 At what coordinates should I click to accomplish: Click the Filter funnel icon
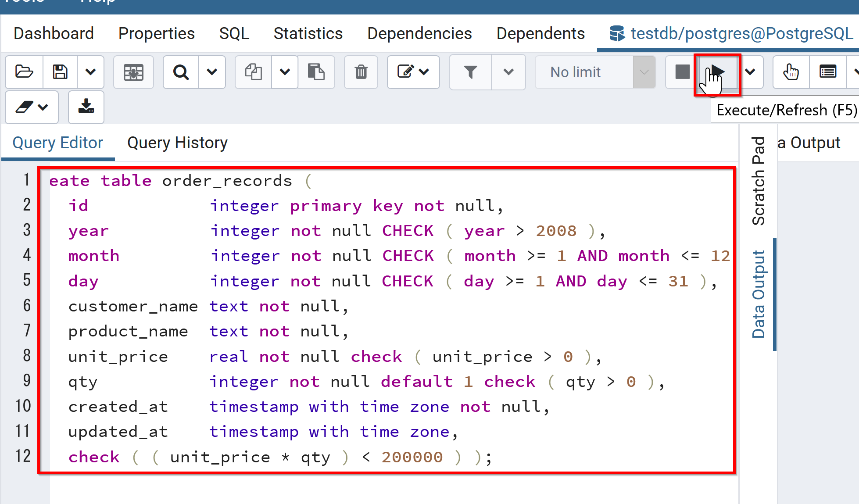tap(470, 72)
